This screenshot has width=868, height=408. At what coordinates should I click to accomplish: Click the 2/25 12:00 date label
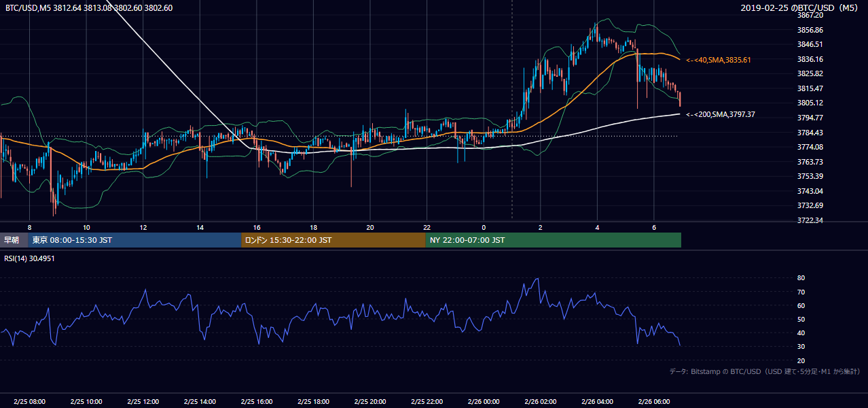click(143, 402)
